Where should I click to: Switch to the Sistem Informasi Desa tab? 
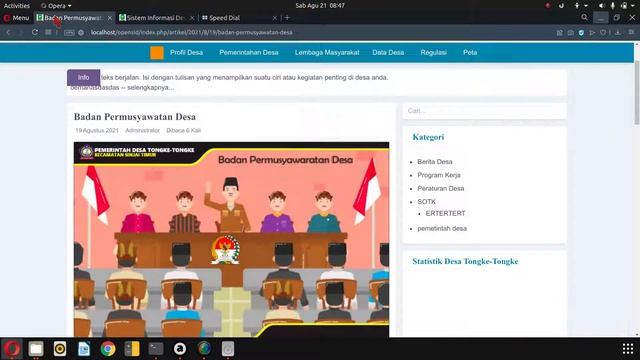(x=156, y=18)
